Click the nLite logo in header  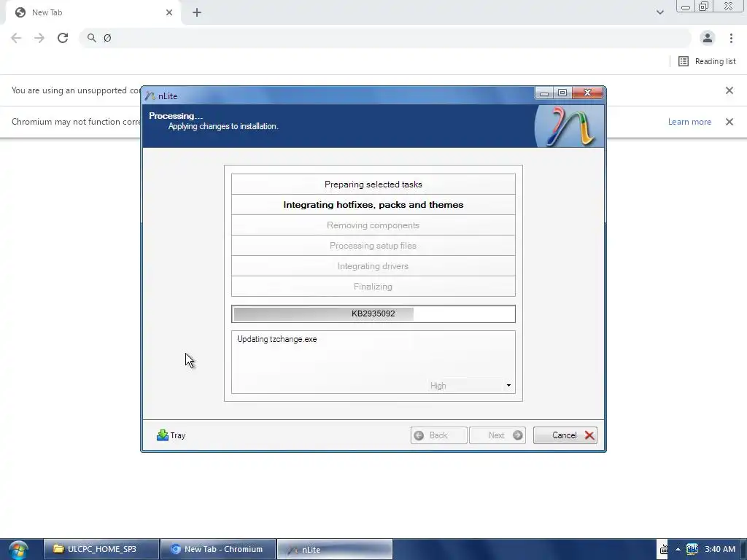click(x=570, y=126)
